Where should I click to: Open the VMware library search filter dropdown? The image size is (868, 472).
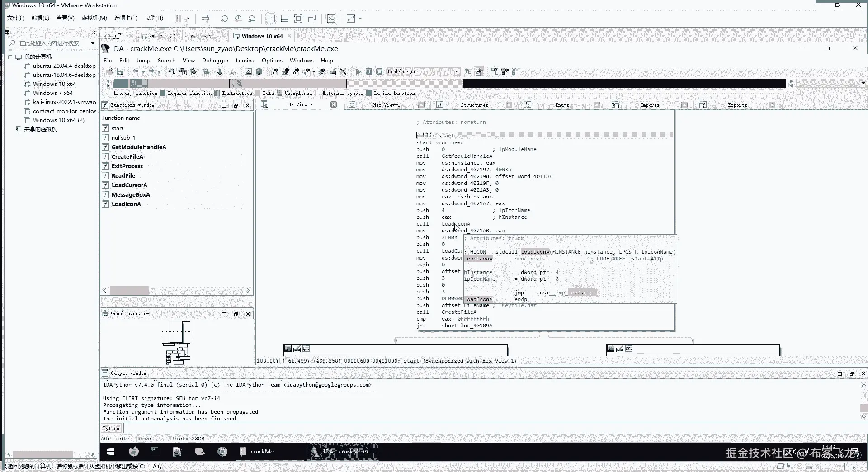tap(93, 43)
